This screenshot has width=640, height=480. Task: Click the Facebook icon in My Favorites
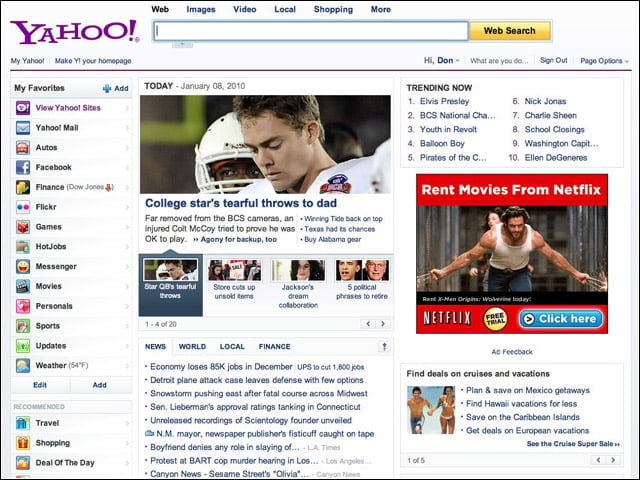(23, 167)
